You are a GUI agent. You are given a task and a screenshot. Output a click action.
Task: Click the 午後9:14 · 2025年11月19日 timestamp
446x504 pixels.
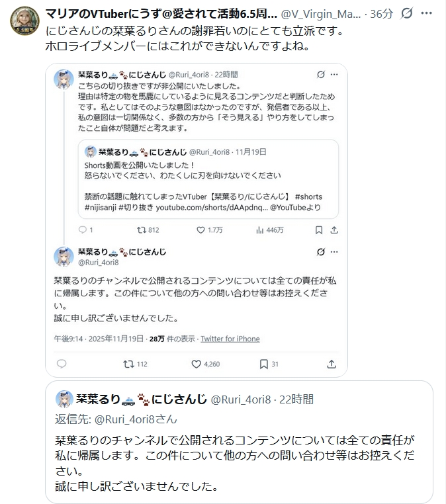(99, 339)
